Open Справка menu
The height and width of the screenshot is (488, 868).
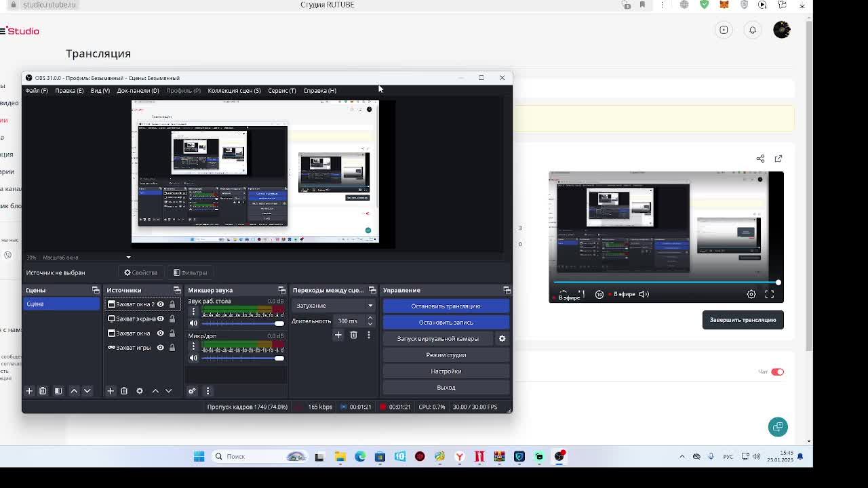coord(319,91)
